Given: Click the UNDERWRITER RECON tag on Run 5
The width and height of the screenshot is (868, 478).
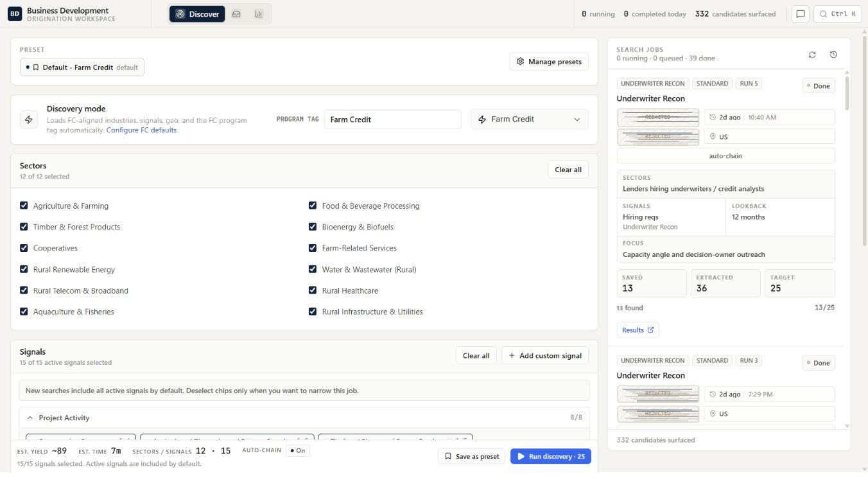Looking at the screenshot, I should click(x=653, y=84).
